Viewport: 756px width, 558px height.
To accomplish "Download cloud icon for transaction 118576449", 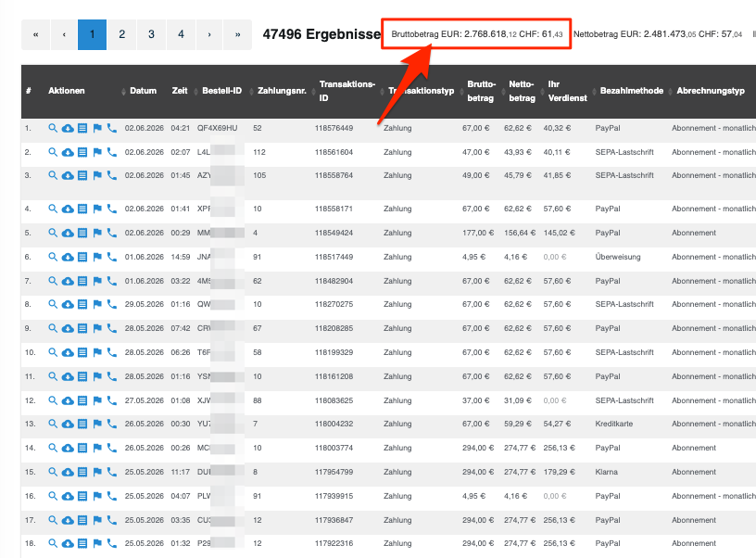I will point(68,128).
